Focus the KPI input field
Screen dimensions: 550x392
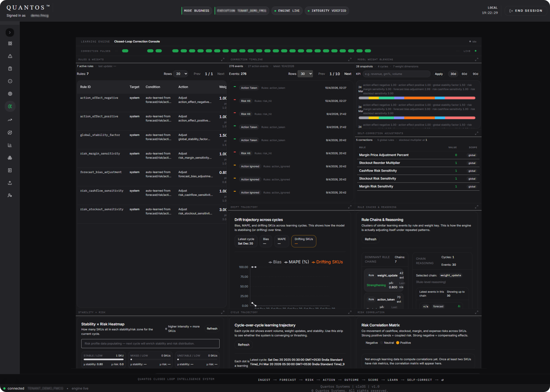coord(396,74)
